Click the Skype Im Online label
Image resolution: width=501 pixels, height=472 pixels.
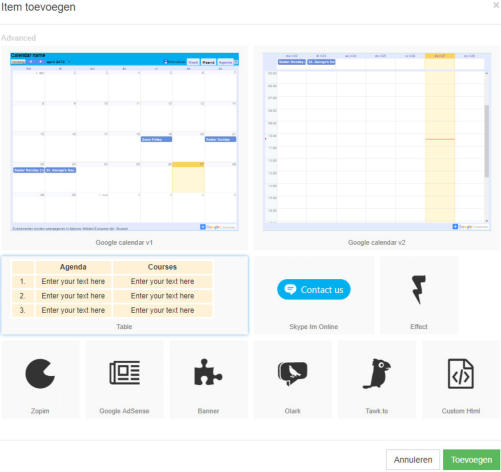(x=314, y=327)
